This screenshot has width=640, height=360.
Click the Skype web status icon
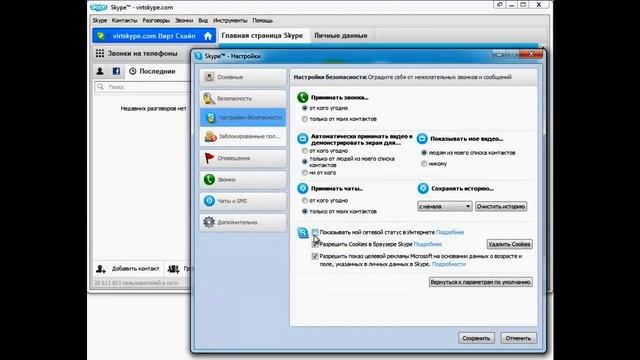302,233
